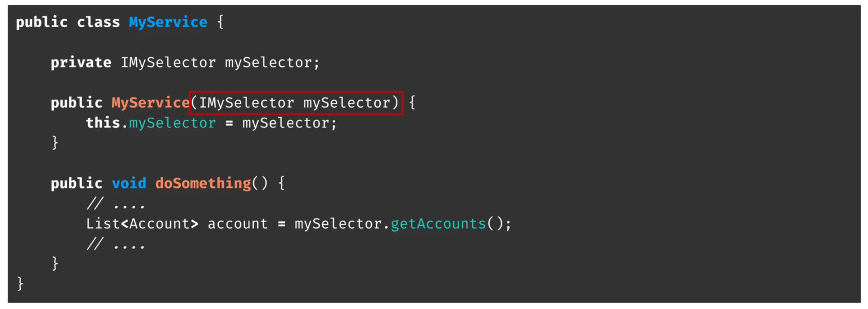Click the first '// ....' comment line

[116, 204]
